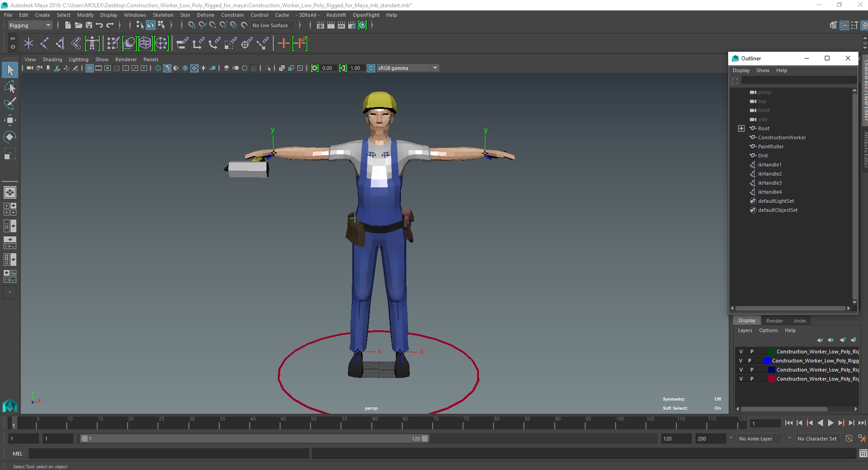Image resolution: width=868 pixels, height=470 pixels.
Task: Open the Rigging menu set dropdown
Action: click(30, 25)
